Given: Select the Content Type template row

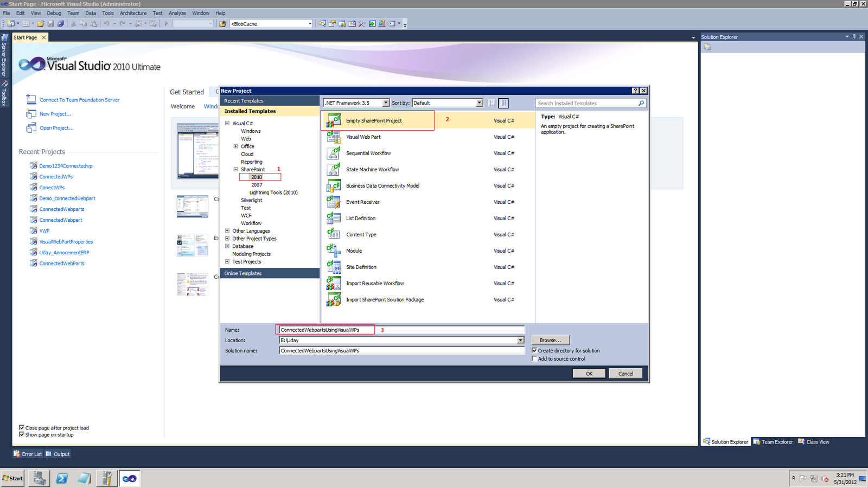Looking at the screenshot, I should (x=429, y=234).
